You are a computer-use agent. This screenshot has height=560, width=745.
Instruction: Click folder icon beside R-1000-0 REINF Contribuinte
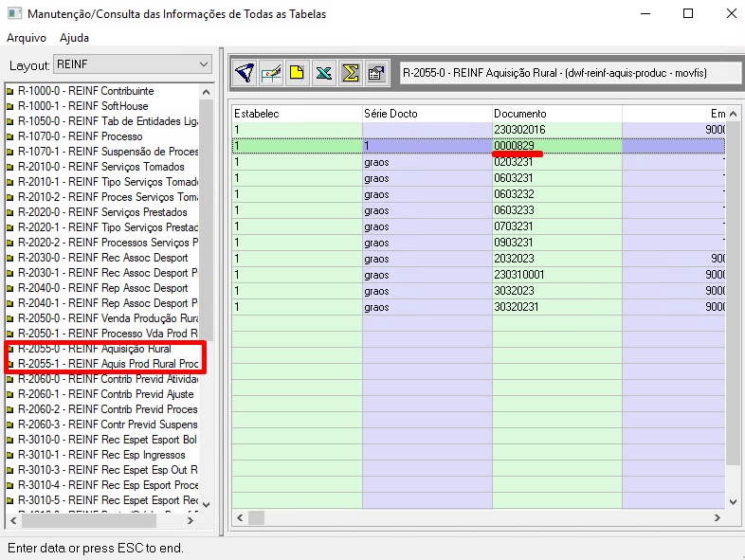[10, 91]
